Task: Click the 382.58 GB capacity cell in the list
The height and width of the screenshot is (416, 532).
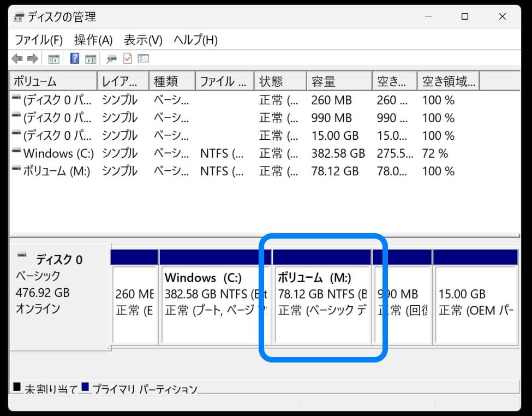Action: click(338, 153)
